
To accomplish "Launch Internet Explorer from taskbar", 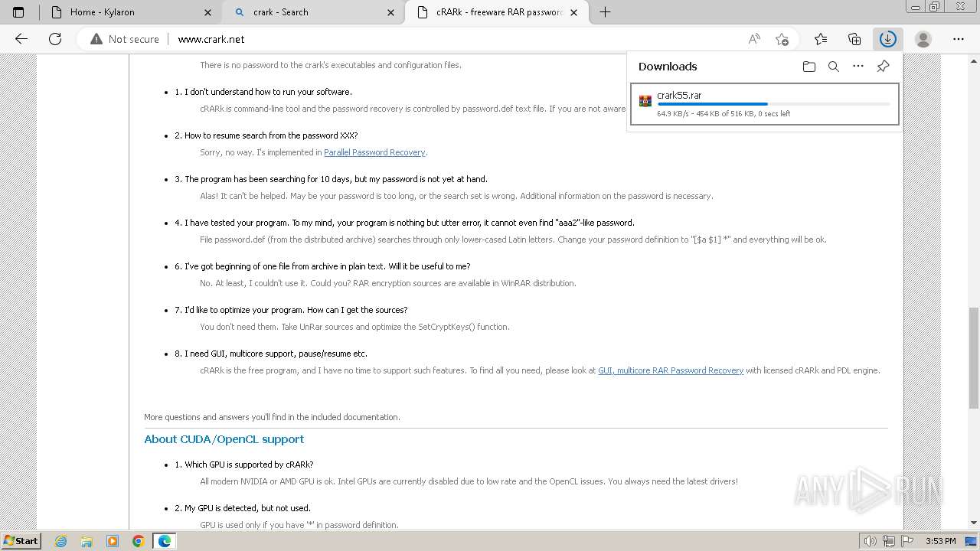I will 60,541.
